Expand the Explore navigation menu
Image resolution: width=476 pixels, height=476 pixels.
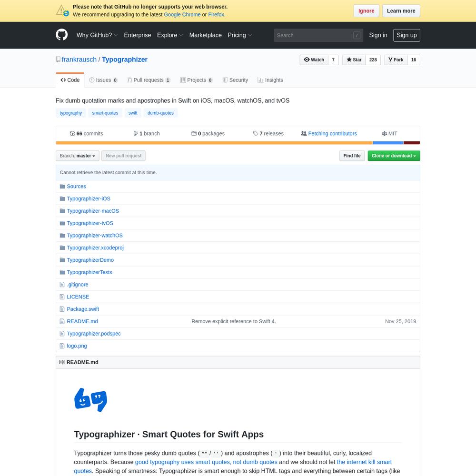tap(170, 35)
